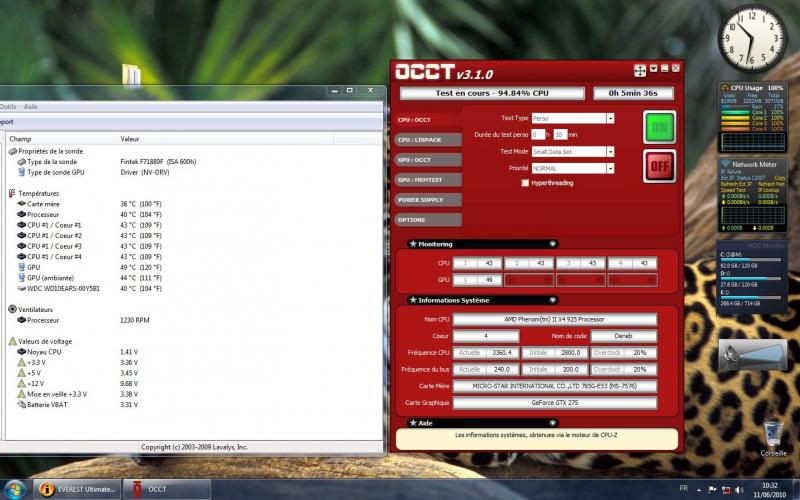
Task: Switch to the GPU : MEMTEST tab
Action: point(428,180)
